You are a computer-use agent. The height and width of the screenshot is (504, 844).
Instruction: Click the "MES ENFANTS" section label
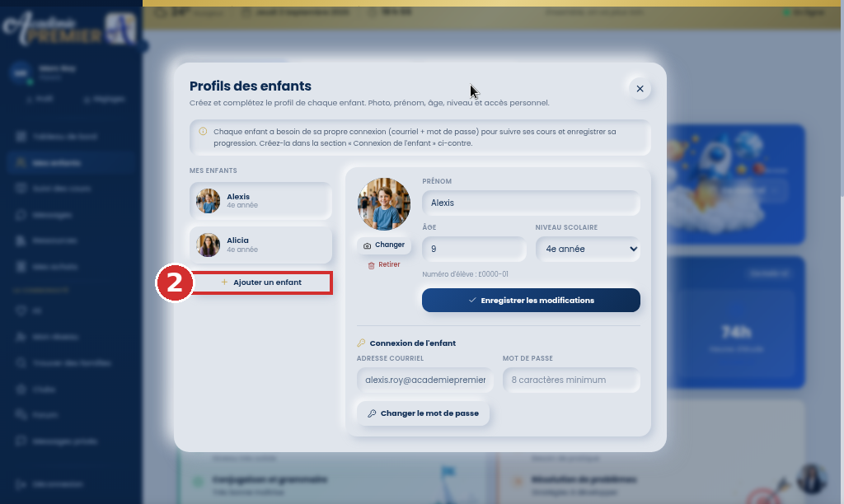[x=213, y=170]
